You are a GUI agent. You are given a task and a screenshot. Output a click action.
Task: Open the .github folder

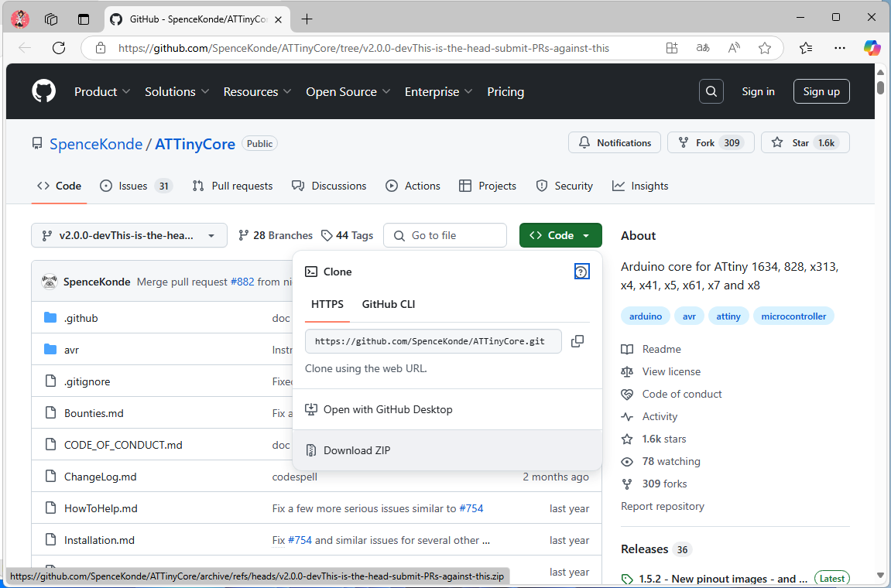tap(81, 318)
